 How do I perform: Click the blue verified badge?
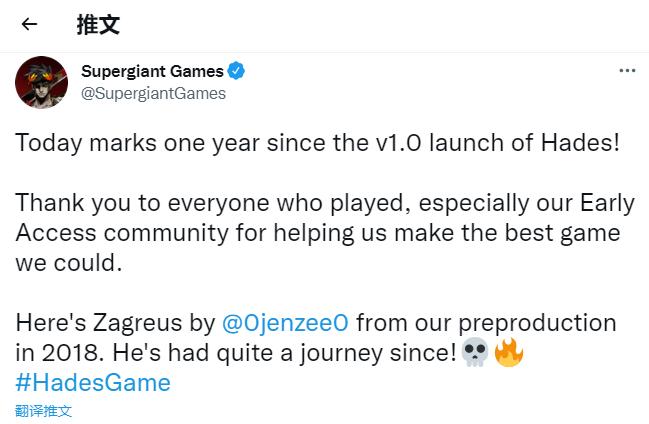(237, 71)
